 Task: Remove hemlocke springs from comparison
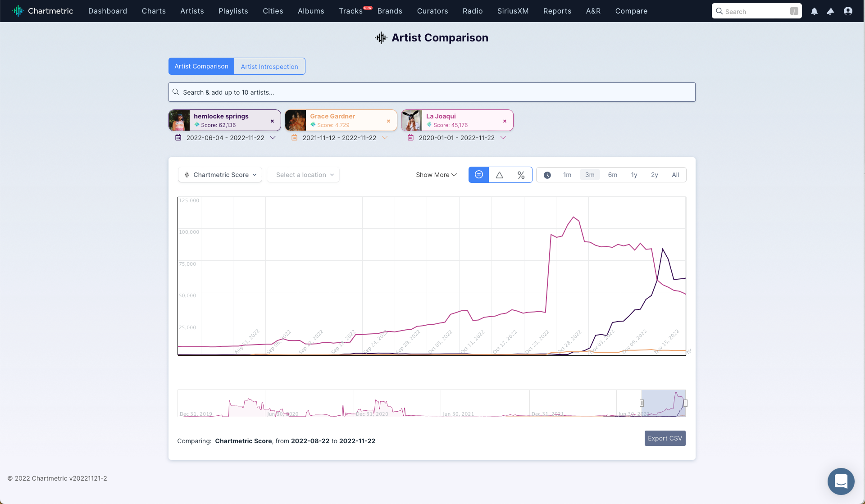tap(272, 121)
